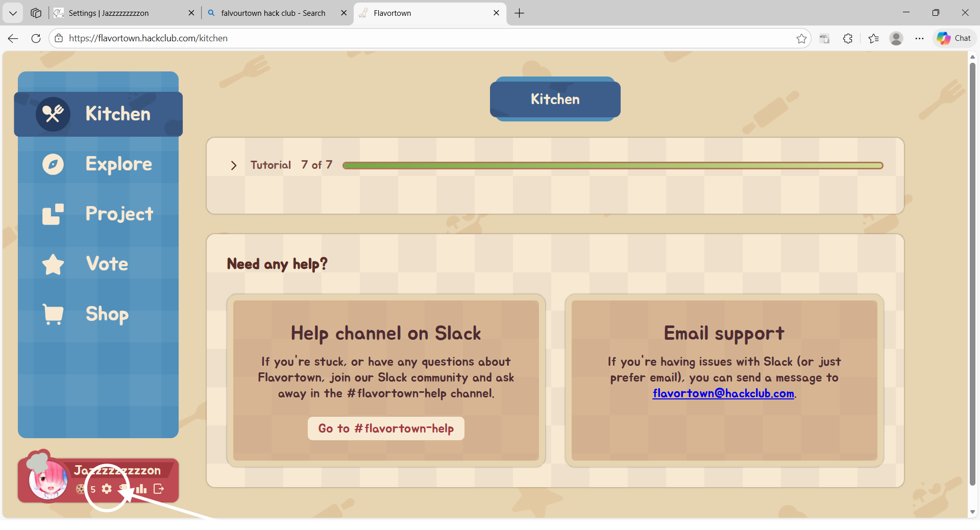Open settings with the gear icon

click(107, 489)
